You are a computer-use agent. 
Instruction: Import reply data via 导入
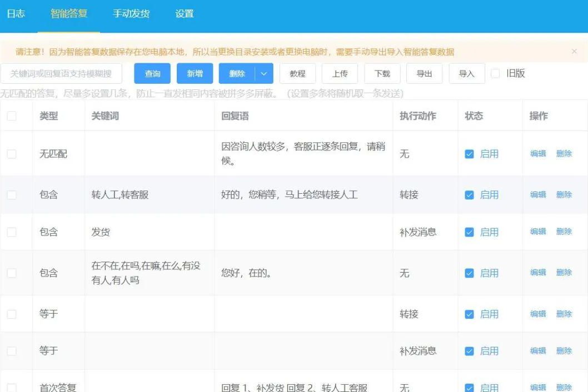[466, 73]
